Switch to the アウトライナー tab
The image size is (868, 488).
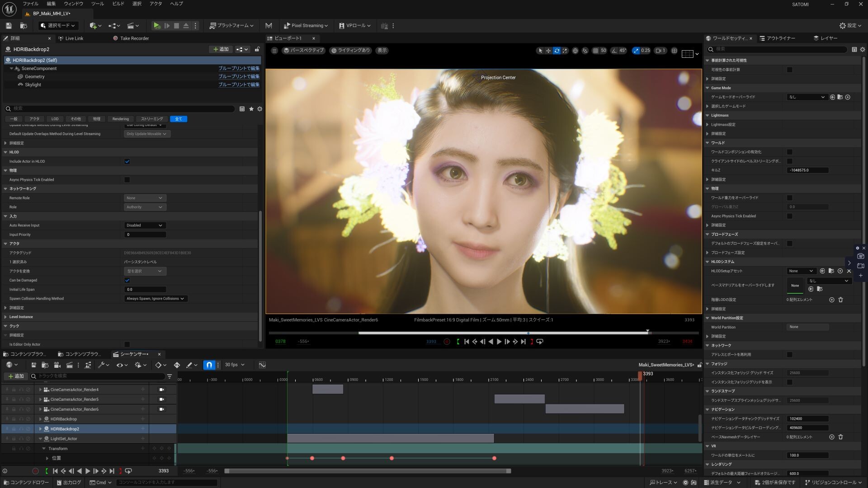(781, 38)
